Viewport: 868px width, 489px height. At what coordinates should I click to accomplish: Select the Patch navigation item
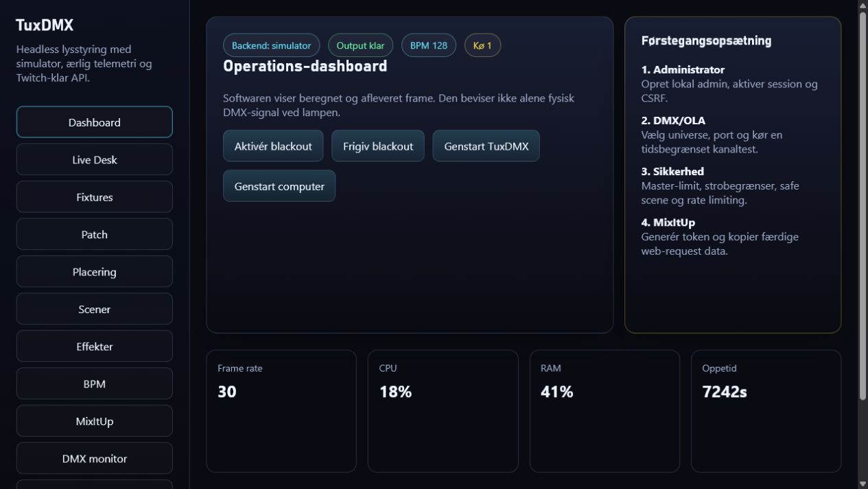[94, 234]
